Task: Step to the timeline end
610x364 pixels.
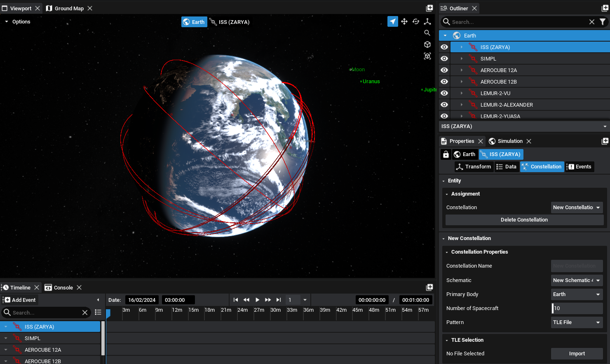Action: coord(279,300)
